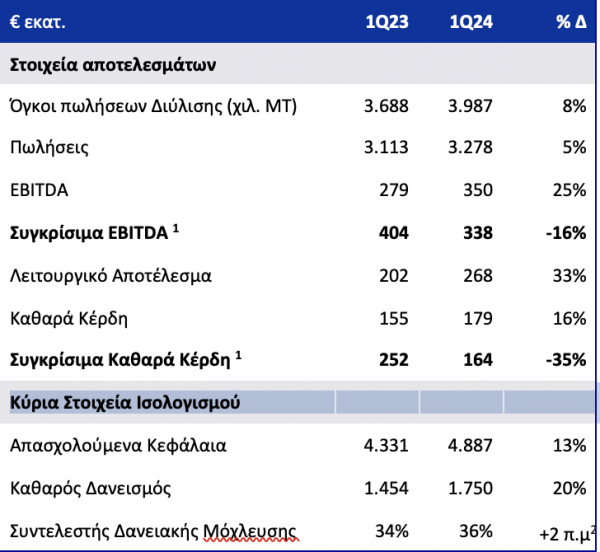Select the 1Q24 column header
This screenshot has height=552, width=600.
point(471,22)
